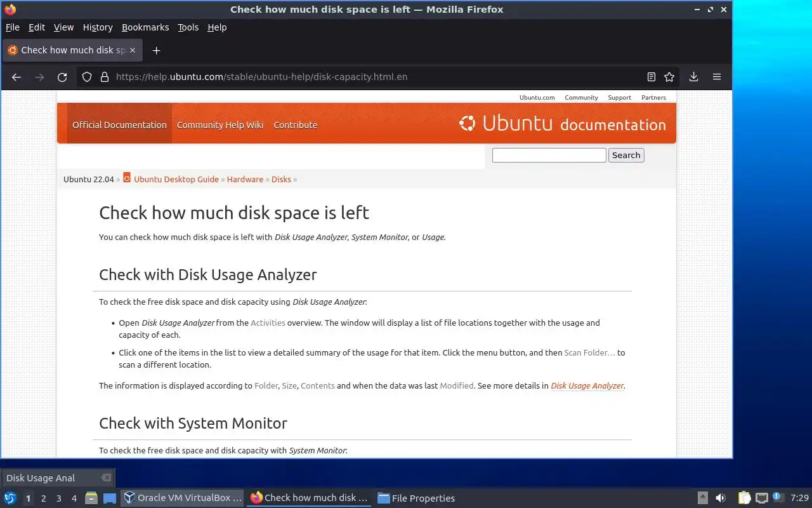Open file manager icon in taskbar
The width and height of the screenshot is (812, 508).
91,498
